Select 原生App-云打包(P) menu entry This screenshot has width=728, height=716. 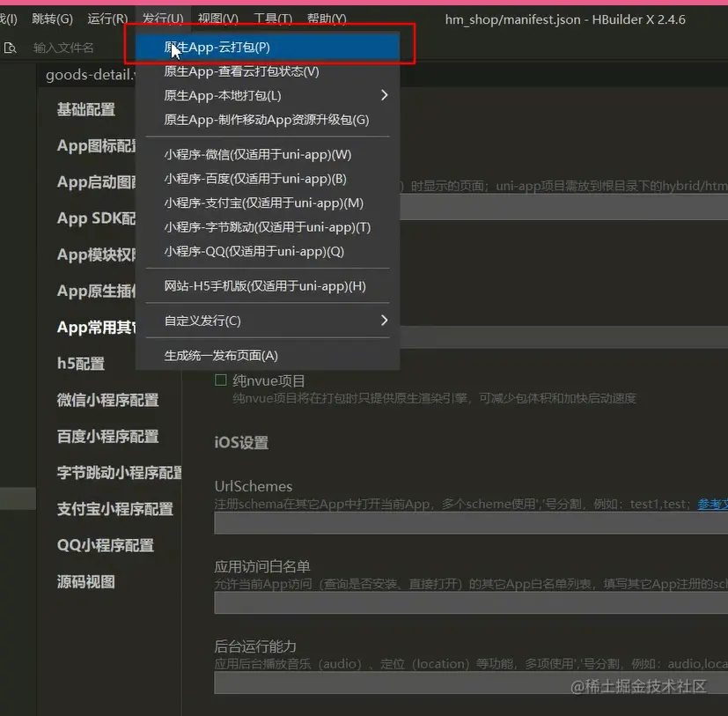268,47
